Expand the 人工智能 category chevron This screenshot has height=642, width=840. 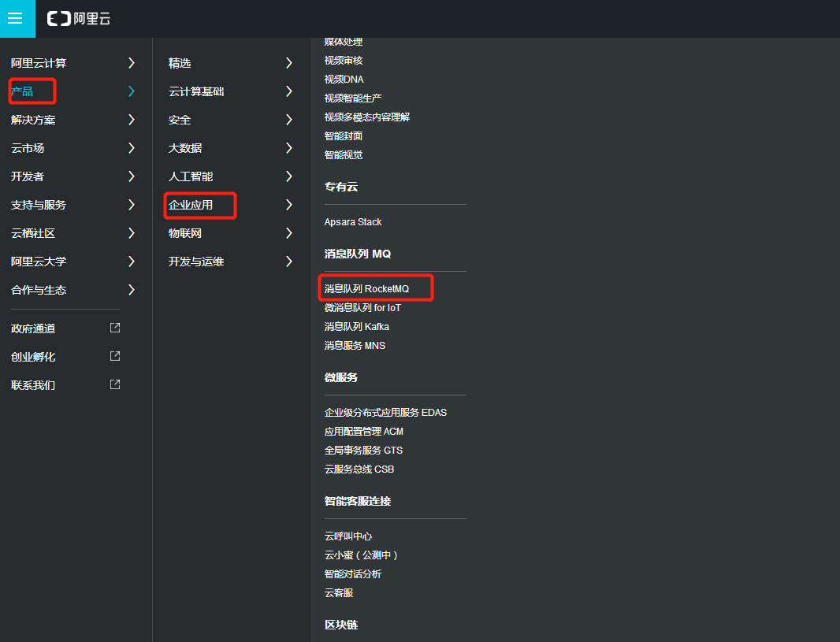click(x=288, y=176)
